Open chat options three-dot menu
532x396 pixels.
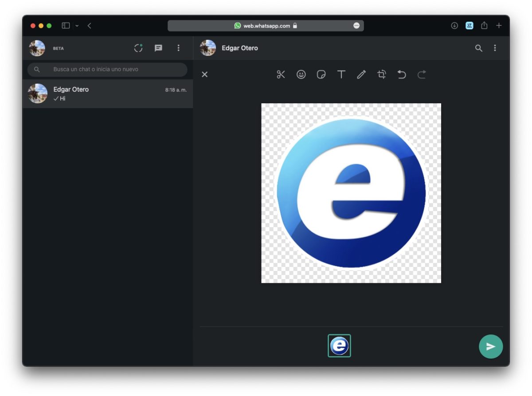click(495, 48)
